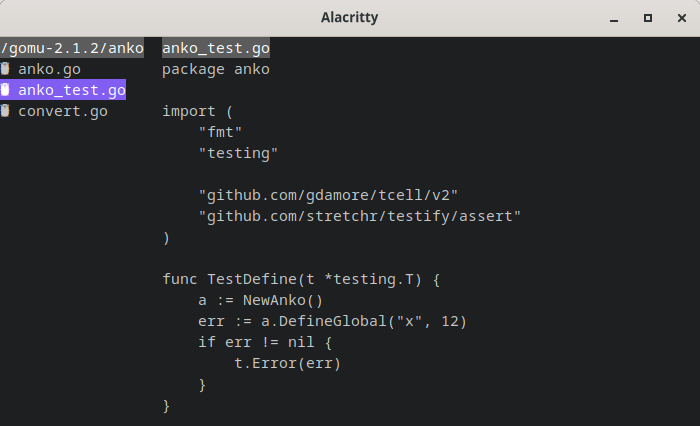This screenshot has height=426, width=700.
Task: Minimize the Alacritty window
Action: [614, 18]
